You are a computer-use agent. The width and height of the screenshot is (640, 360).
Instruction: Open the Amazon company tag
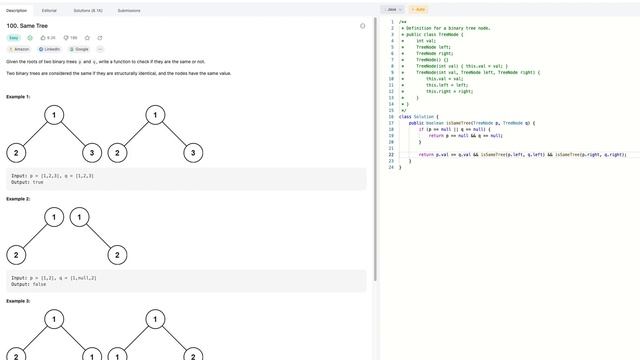tap(19, 49)
